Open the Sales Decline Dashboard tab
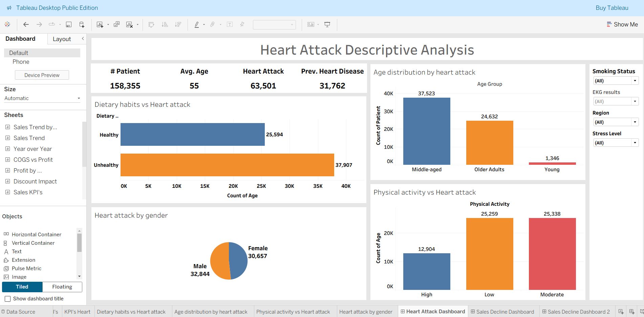 tap(502, 312)
